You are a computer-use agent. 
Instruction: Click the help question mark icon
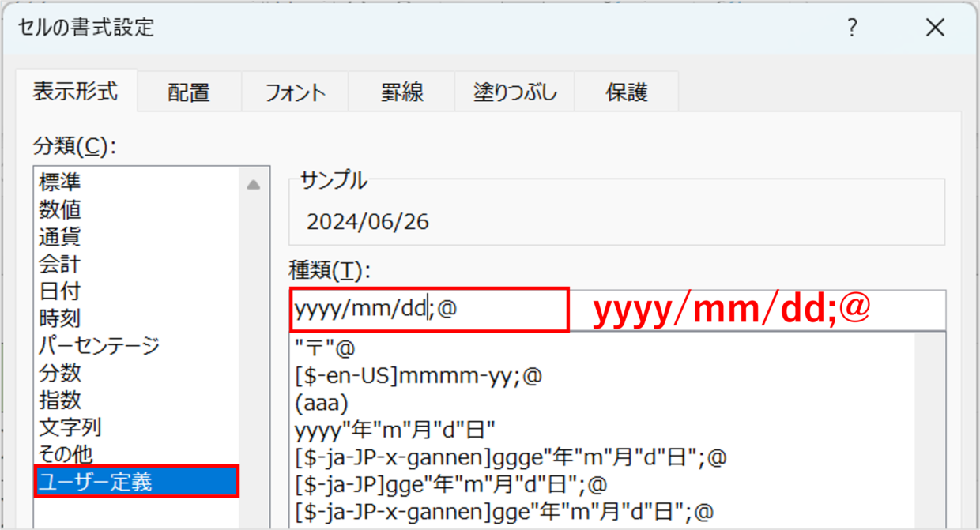pyautogui.click(x=852, y=28)
